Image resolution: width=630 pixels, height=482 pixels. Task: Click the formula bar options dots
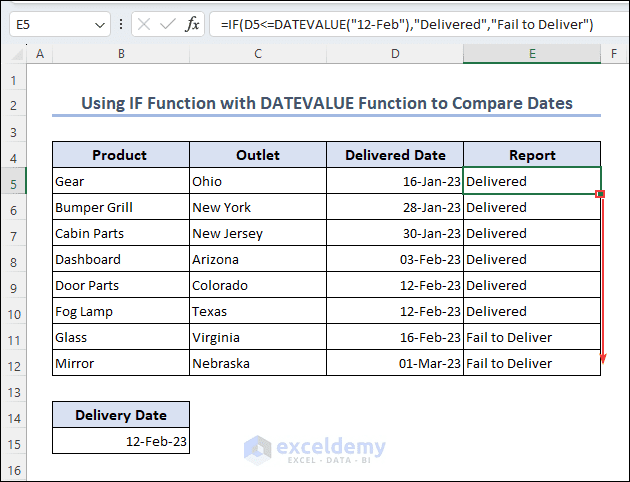[121, 25]
